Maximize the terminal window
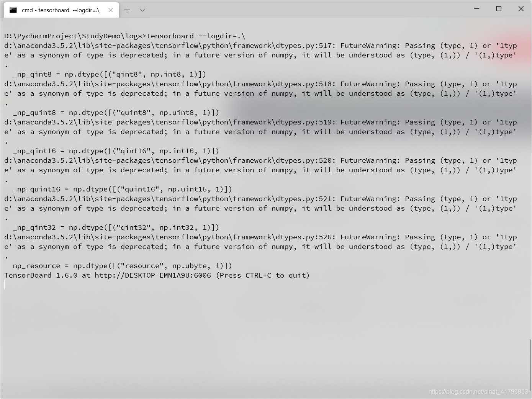 click(x=499, y=8)
